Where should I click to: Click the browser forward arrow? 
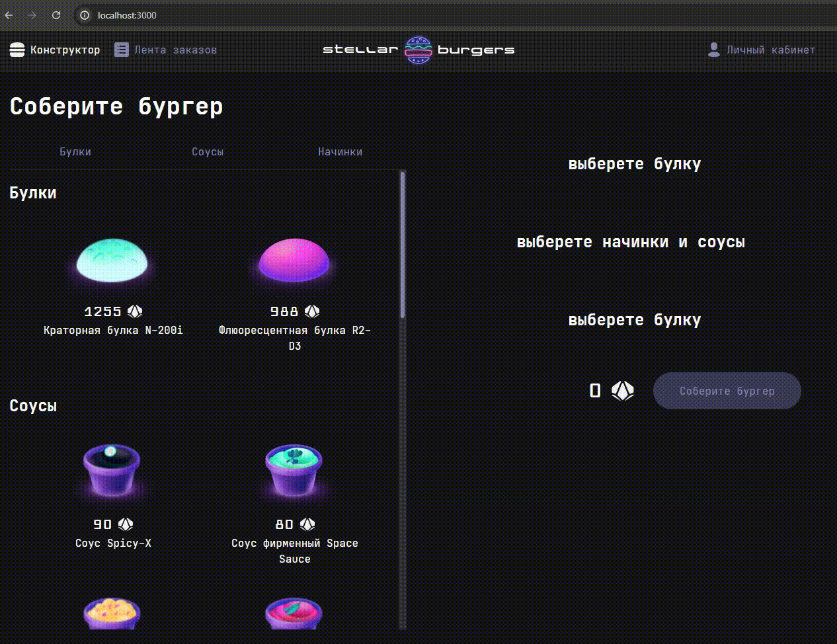click(32, 15)
